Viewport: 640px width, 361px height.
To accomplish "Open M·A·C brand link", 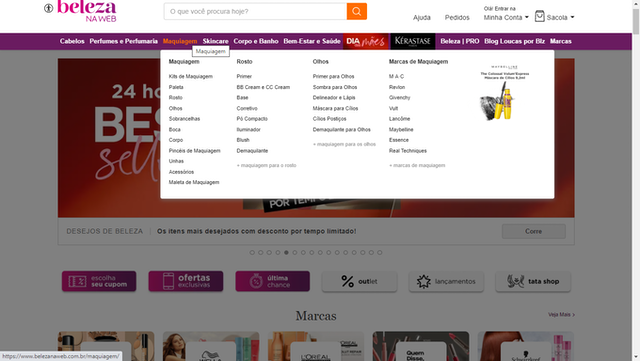I will [x=396, y=76].
